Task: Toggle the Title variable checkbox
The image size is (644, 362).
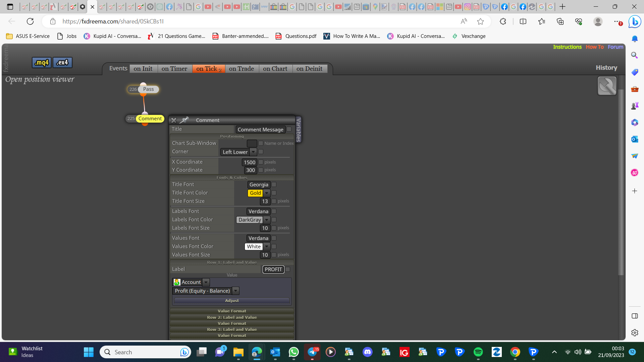Action: (289, 129)
